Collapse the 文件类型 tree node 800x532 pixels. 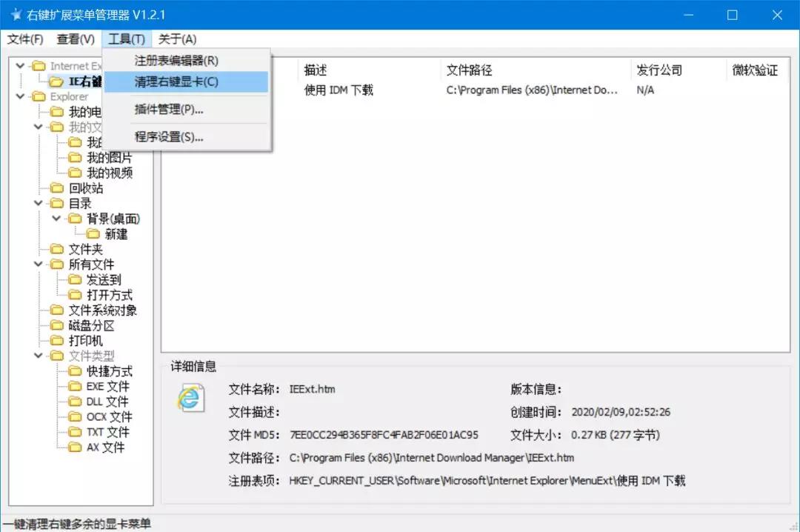pos(39,356)
